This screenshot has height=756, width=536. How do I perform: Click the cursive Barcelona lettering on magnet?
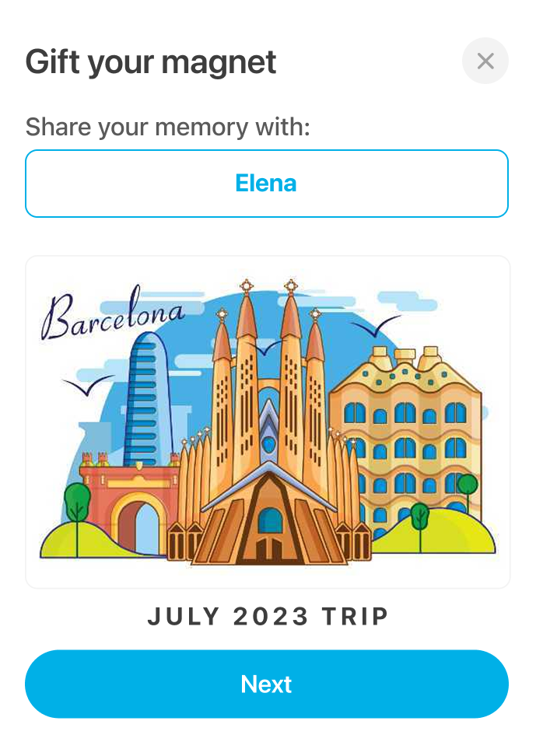click(x=113, y=314)
